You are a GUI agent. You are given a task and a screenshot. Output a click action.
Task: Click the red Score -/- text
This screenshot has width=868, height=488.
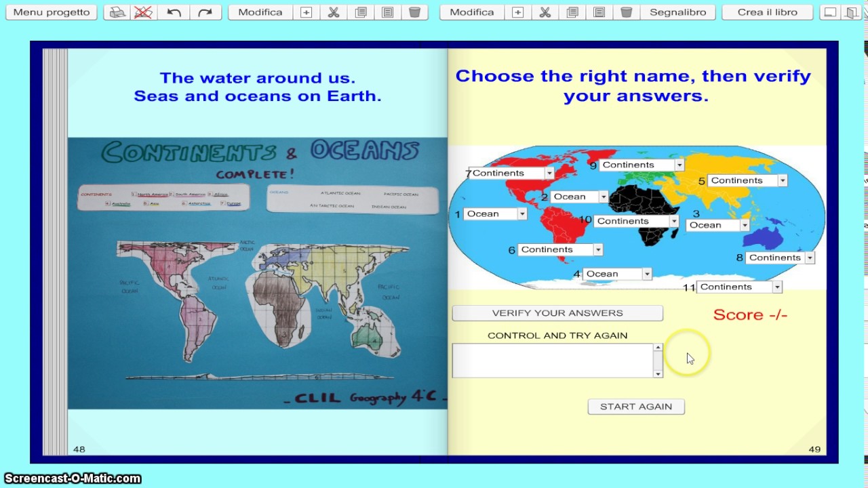click(750, 314)
